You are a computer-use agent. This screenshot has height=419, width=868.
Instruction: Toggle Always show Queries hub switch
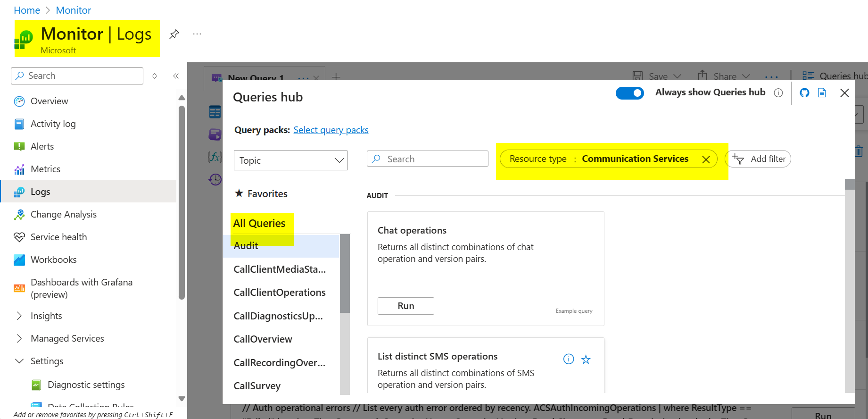pyautogui.click(x=630, y=93)
